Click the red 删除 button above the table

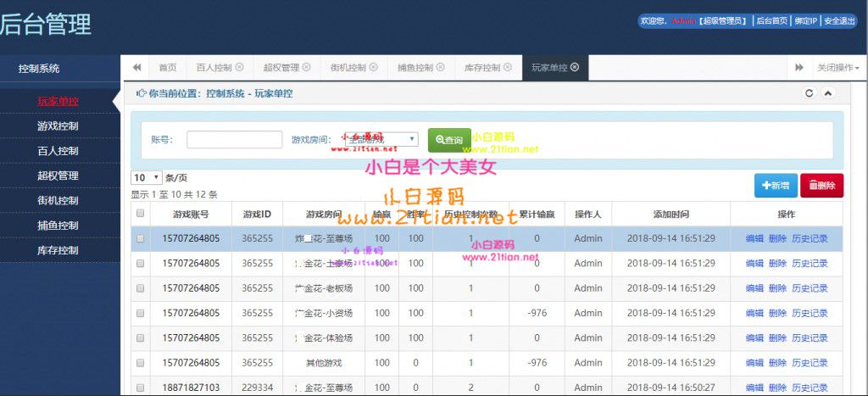click(821, 185)
